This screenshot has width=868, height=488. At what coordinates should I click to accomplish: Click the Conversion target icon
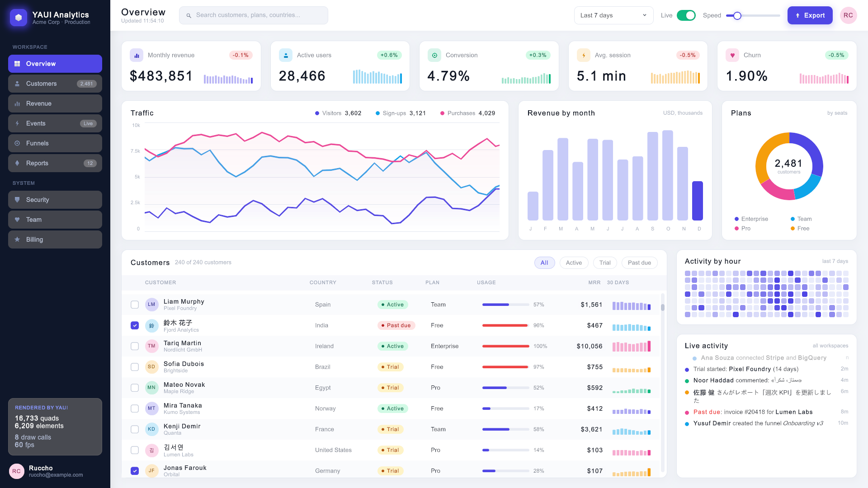(434, 55)
